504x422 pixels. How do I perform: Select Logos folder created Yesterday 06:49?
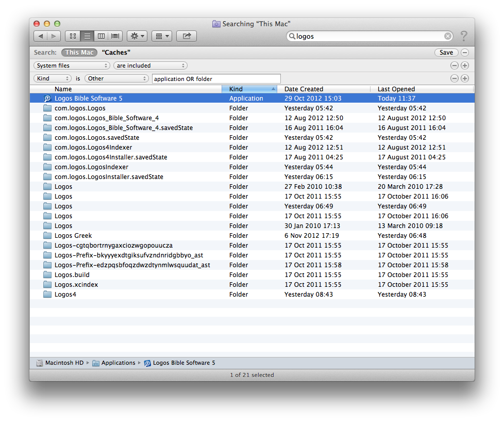point(252,206)
